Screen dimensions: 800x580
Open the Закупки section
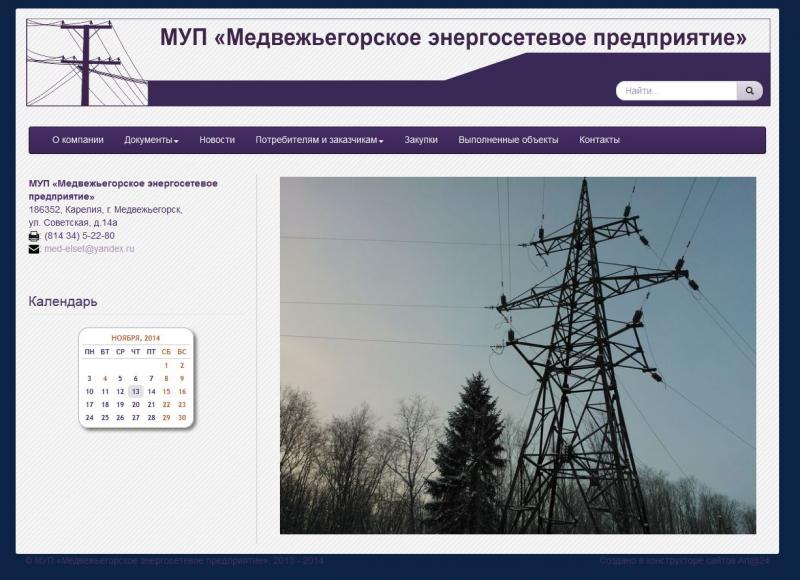[x=421, y=140]
